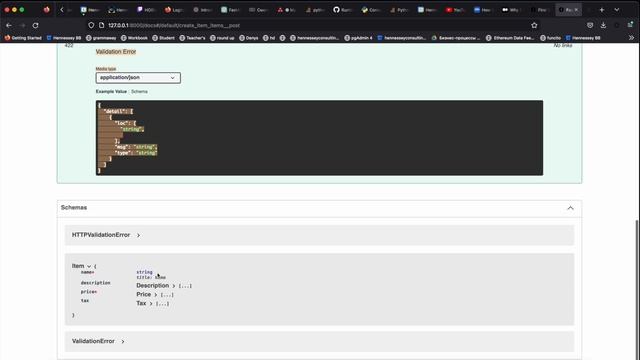640x360 pixels.
Task: Switch to the YouTube tab
Action: coord(455,10)
